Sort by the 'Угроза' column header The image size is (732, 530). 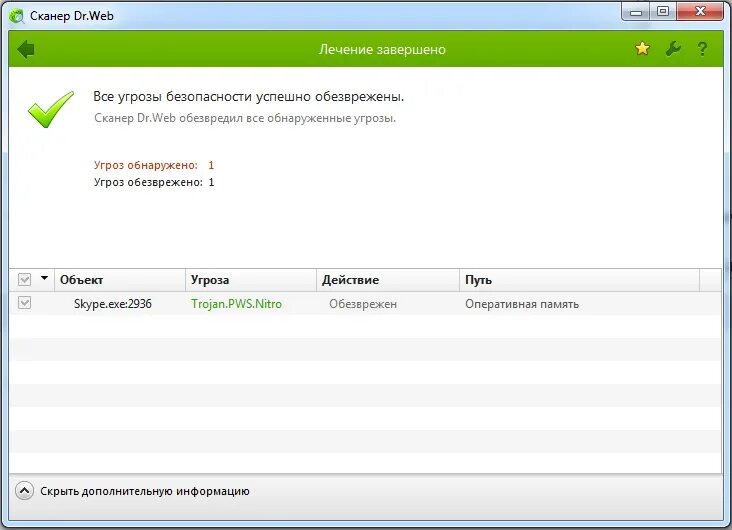(251, 280)
